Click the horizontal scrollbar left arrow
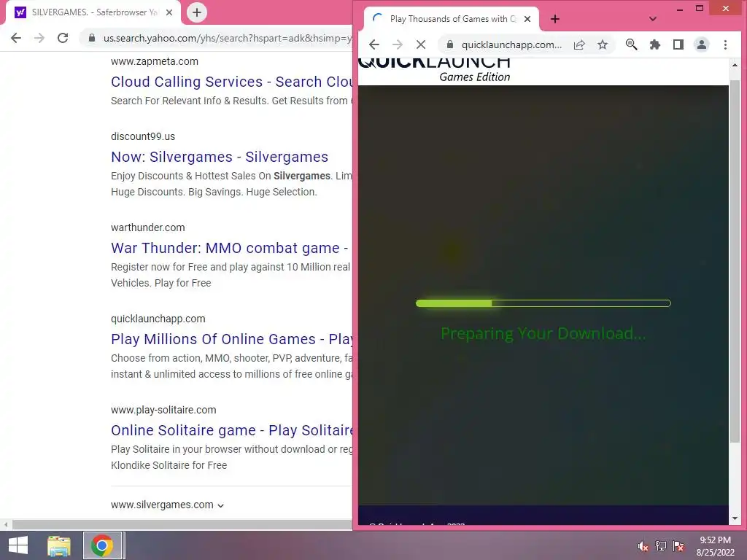This screenshot has width=747, height=560. pyautogui.click(x=6, y=525)
